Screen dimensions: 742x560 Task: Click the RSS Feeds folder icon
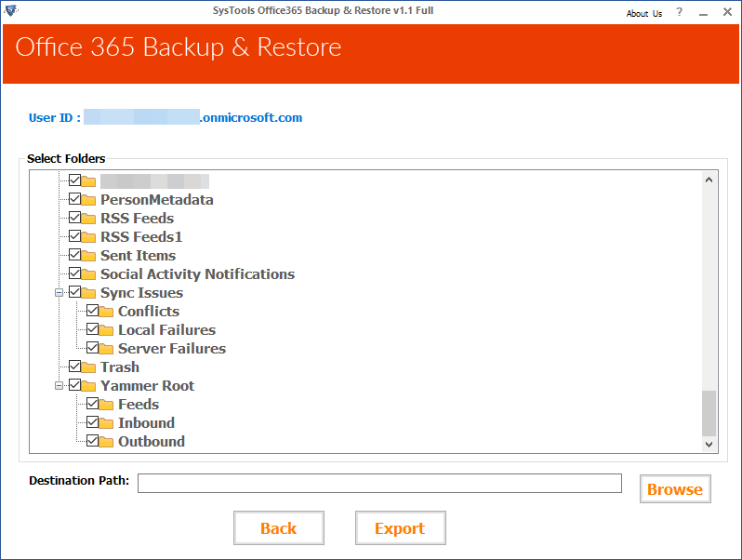pos(88,219)
